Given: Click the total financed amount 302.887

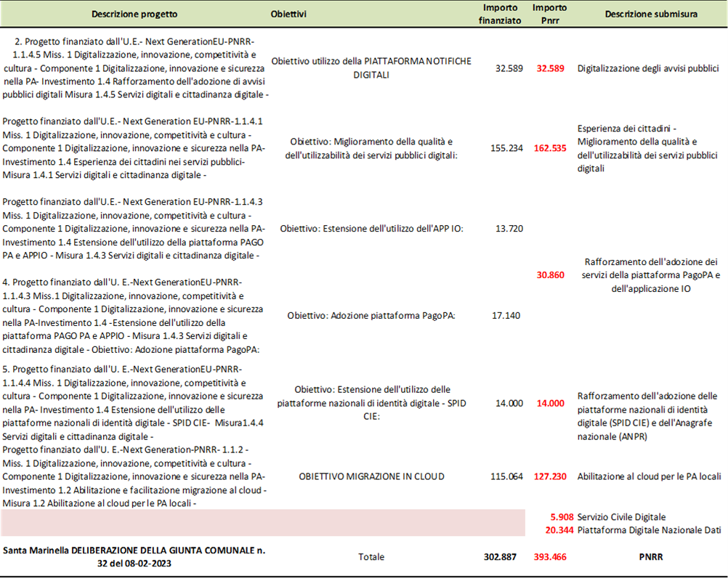Looking at the screenshot, I should coord(500,557).
